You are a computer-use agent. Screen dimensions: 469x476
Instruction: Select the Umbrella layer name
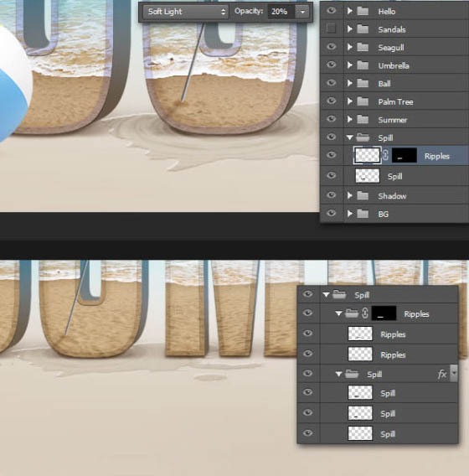pos(394,65)
